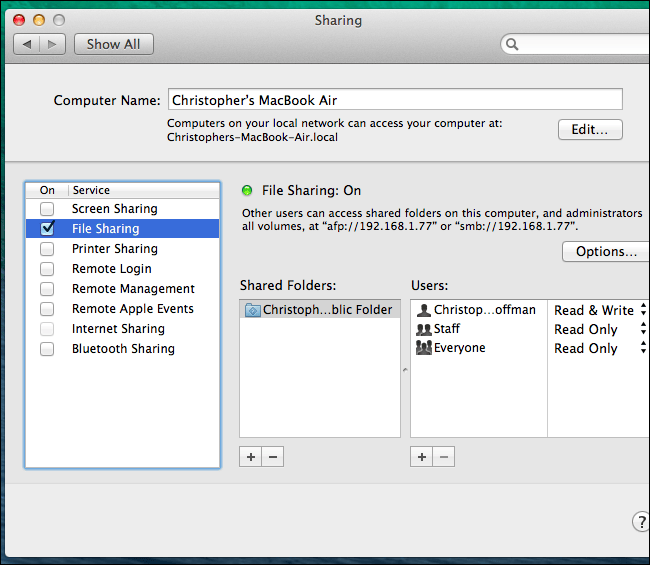Click the forward navigation arrow

(x=53, y=44)
